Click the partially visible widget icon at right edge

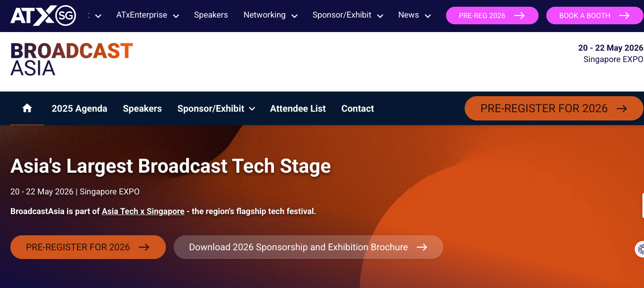click(640, 249)
